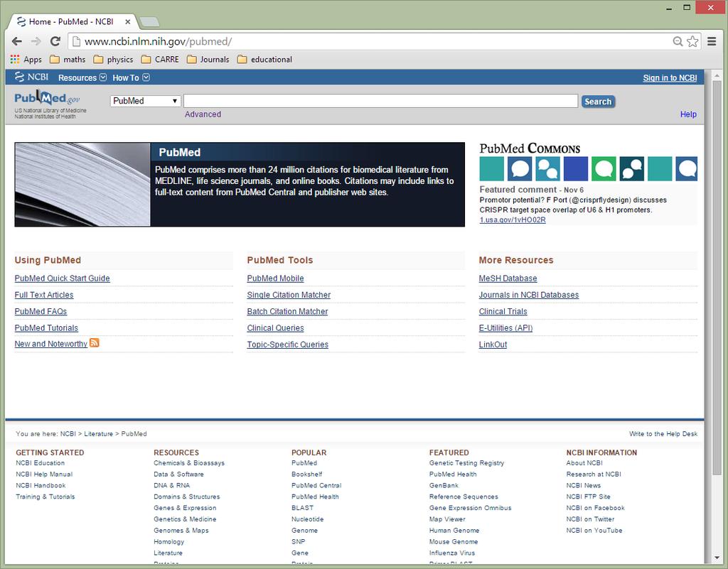The width and height of the screenshot is (728, 569).
Task: Open the Full Text Articles link
Action: 44,295
